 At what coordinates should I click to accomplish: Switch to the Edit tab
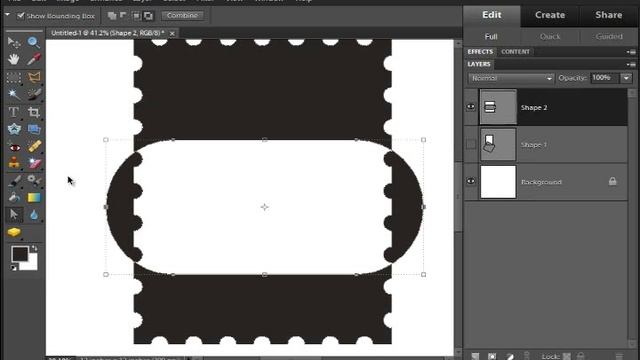(x=491, y=15)
